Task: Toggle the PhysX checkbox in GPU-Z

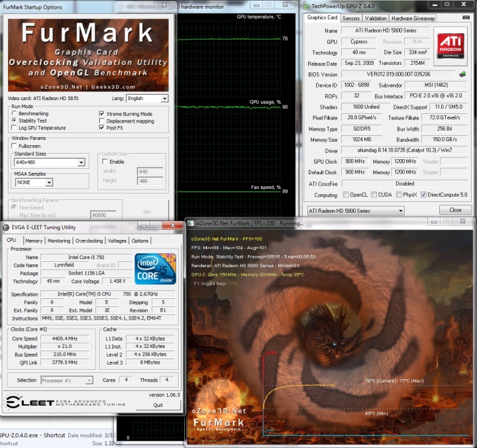Action: pyautogui.click(x=399, y=194)
